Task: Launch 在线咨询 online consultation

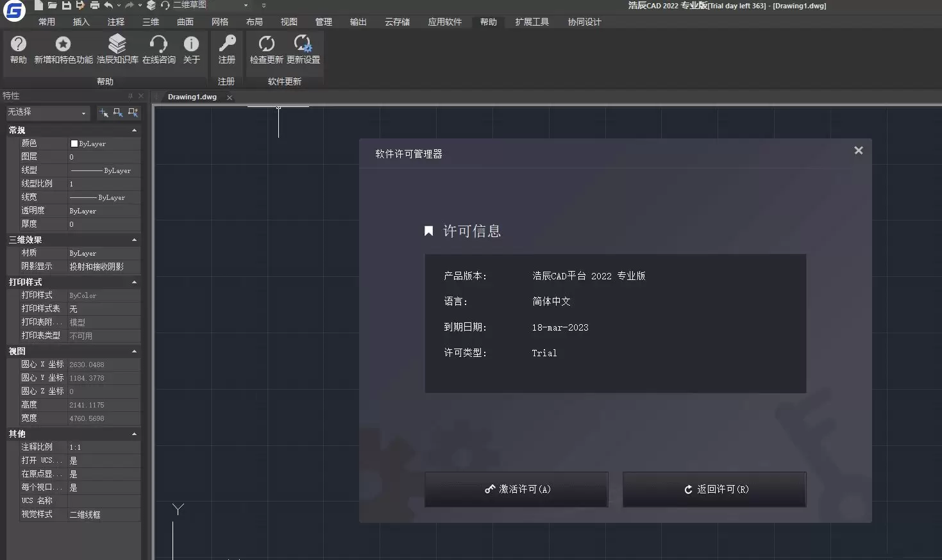Action: coord(158,49)
